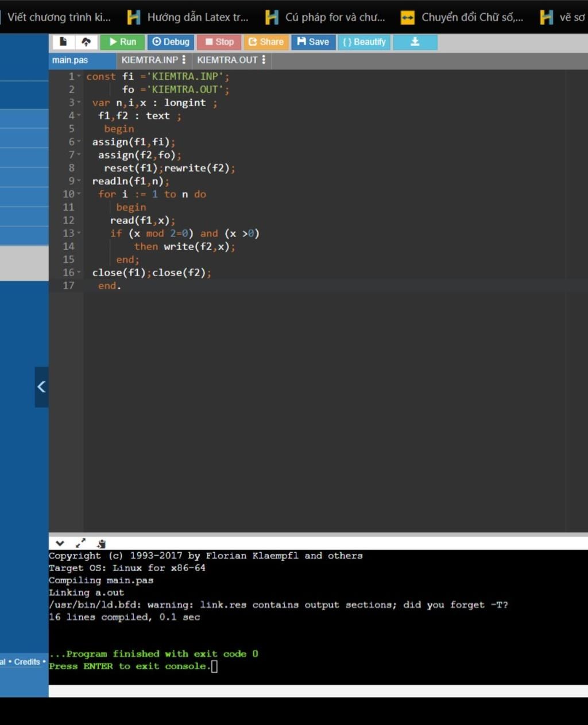Image resolution: width=588 pixels, height=725 pixels.
Task: Expand console to fullscreen
Action: (80, 543)
